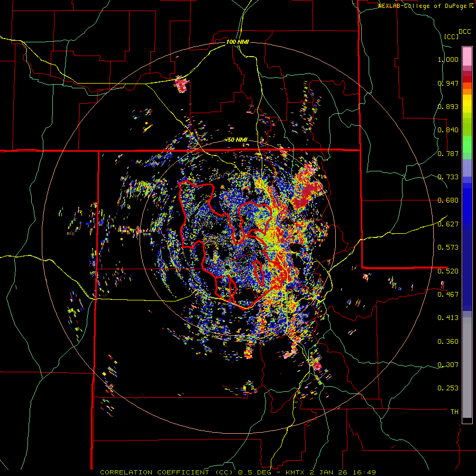Select the 0.893 scale value
This screenshot has height=476, width=476.
click(448, 106)
